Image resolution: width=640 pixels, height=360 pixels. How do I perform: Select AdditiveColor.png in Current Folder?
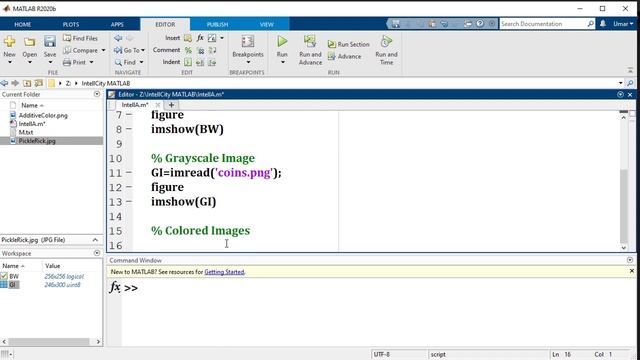pos(43,116)
